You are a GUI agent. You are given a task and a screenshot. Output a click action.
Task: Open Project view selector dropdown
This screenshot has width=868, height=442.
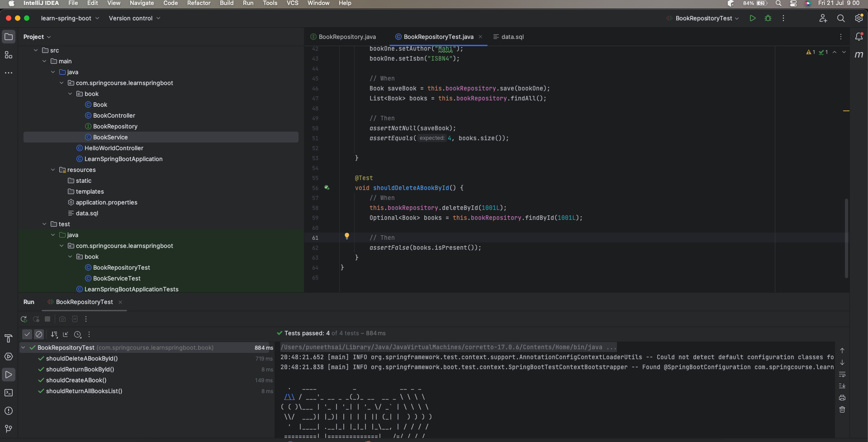tap(37, 37)
